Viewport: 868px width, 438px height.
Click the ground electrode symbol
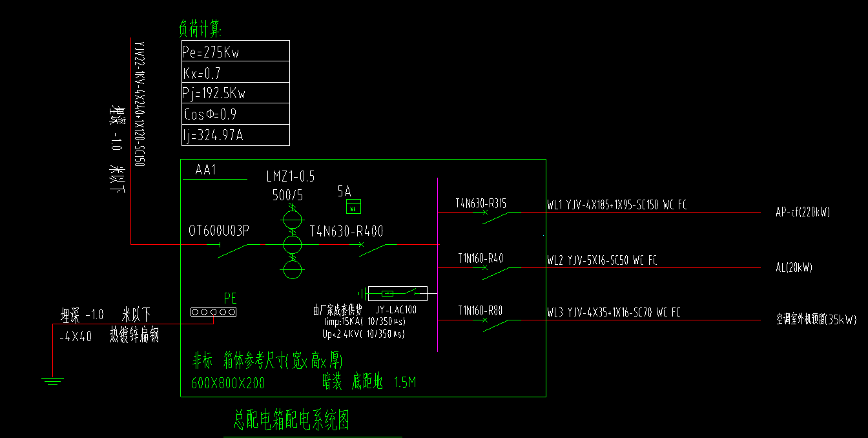pyautogui.click(x=53, y=381)
